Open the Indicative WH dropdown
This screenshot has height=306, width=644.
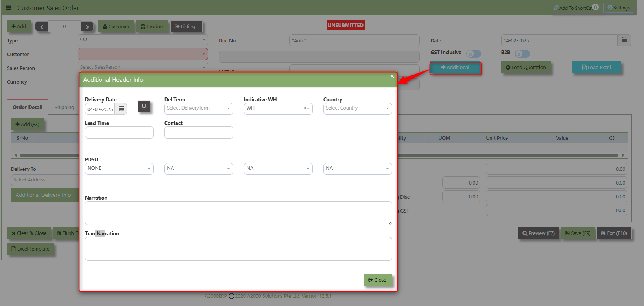pyautogui.click(x=278, y=108)
